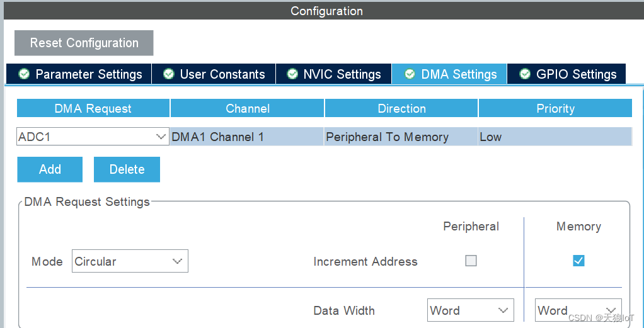Click green check icon on GPIO Settings tab

pyautogui.click(x=524, y=74)
